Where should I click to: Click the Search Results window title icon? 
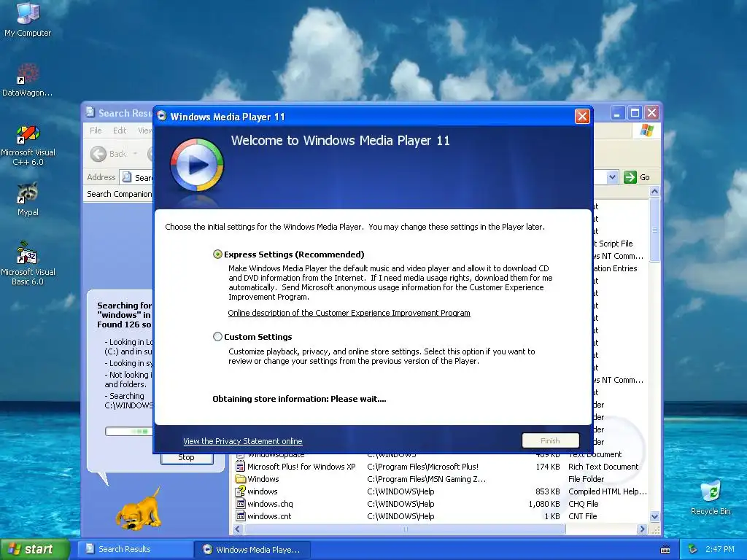coord(90,112)
